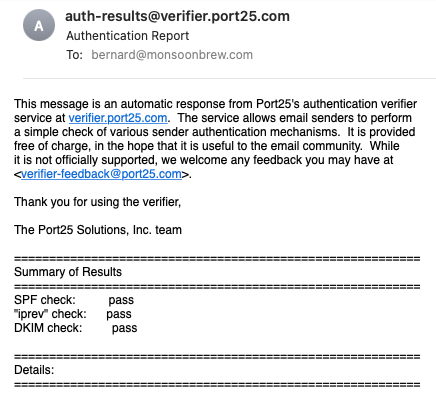The image size is (436, 397).
Task: Click the To: field label
Action: click(74, 55)
